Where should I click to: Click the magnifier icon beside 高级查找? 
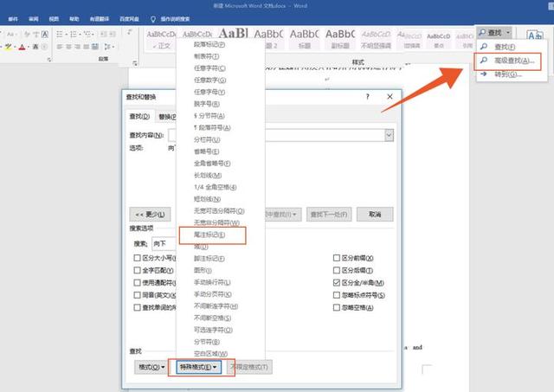point(484,61)
